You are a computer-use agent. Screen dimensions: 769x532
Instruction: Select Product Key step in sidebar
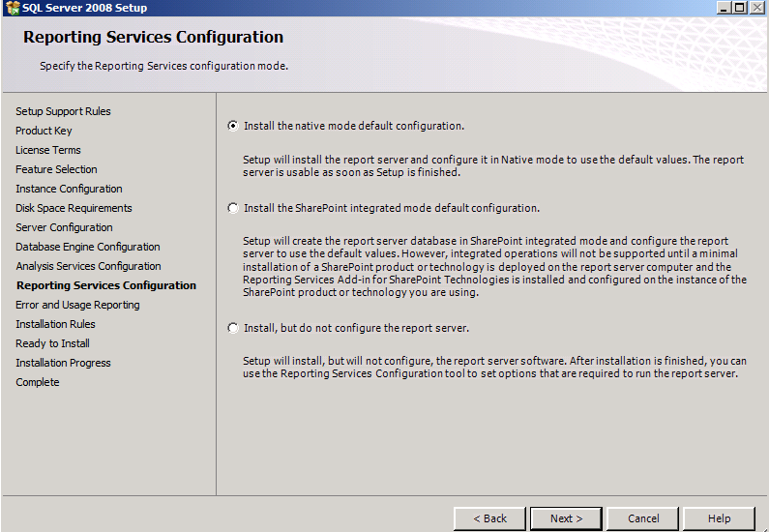pyautogui.click(x=44, y=131)
